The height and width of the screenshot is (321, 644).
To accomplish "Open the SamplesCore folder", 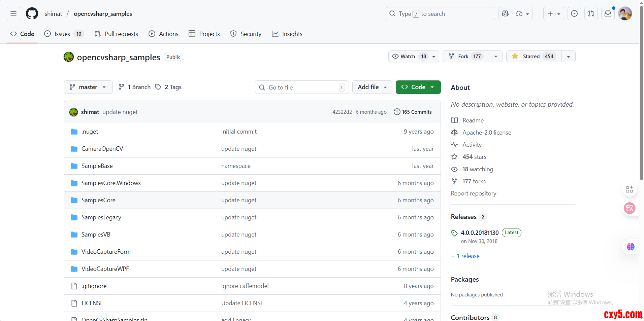I will (98, 200).
